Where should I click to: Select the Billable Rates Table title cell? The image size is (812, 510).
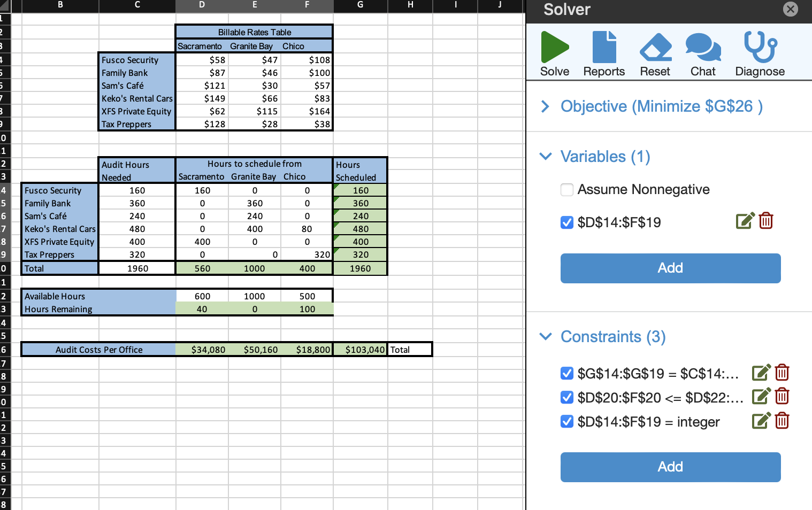tap(254, 32)
